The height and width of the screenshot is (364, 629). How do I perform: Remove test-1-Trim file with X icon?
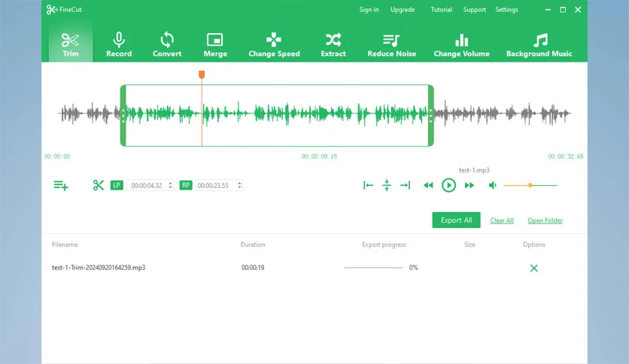(533, 268)
